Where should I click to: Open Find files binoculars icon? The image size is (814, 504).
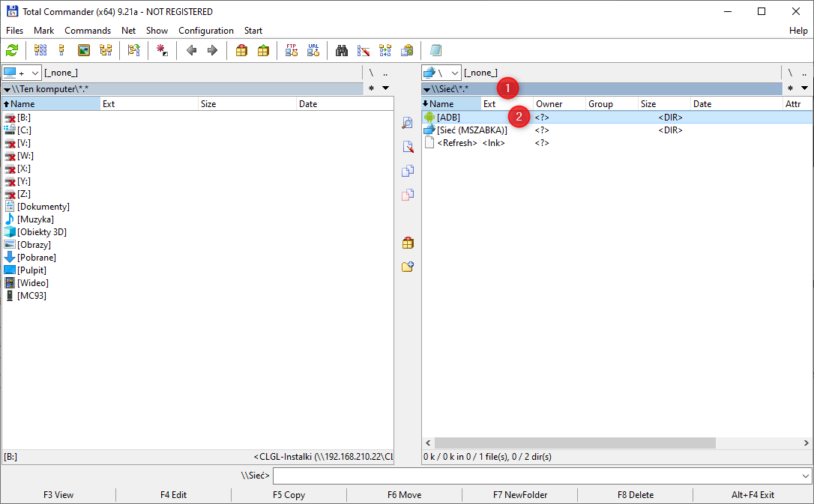tap(342, 51)
